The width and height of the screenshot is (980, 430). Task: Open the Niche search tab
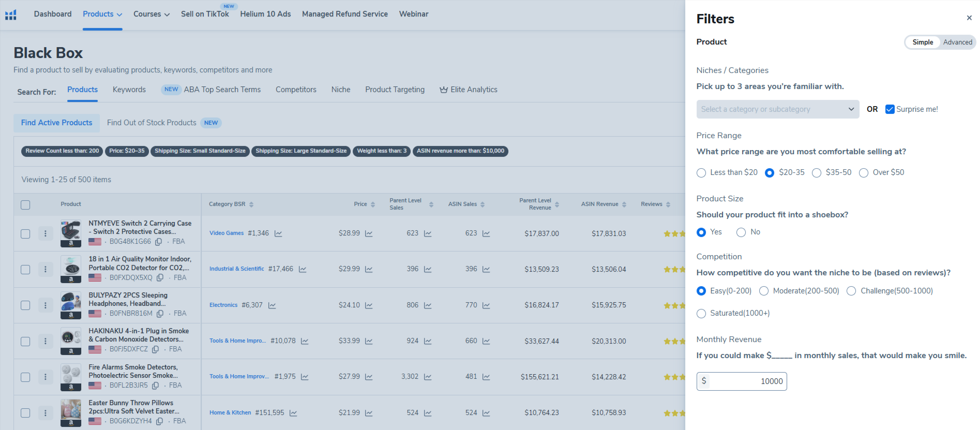341,90
